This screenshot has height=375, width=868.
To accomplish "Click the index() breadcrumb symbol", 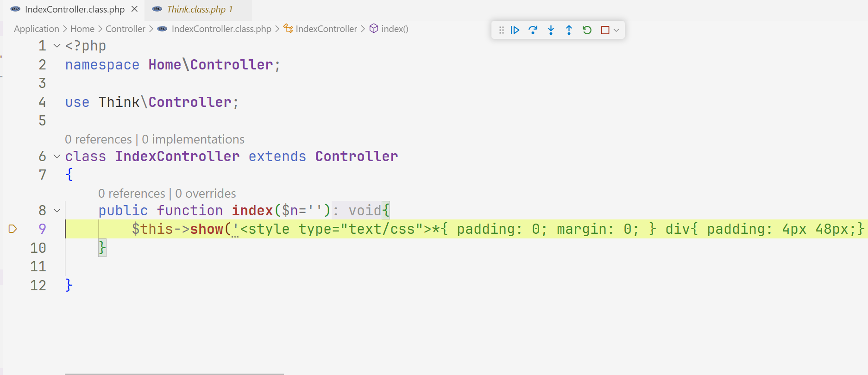I will tap(394, 29).
